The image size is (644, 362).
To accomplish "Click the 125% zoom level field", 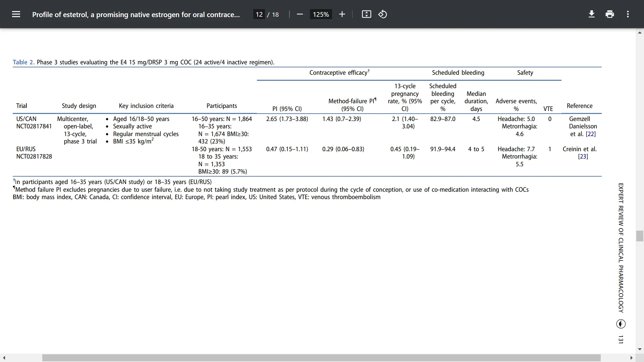I will coord(321,14).
